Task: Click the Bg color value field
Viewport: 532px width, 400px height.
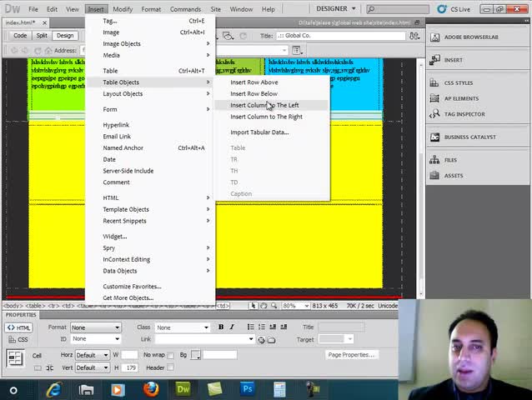Action: click(220, 355)
